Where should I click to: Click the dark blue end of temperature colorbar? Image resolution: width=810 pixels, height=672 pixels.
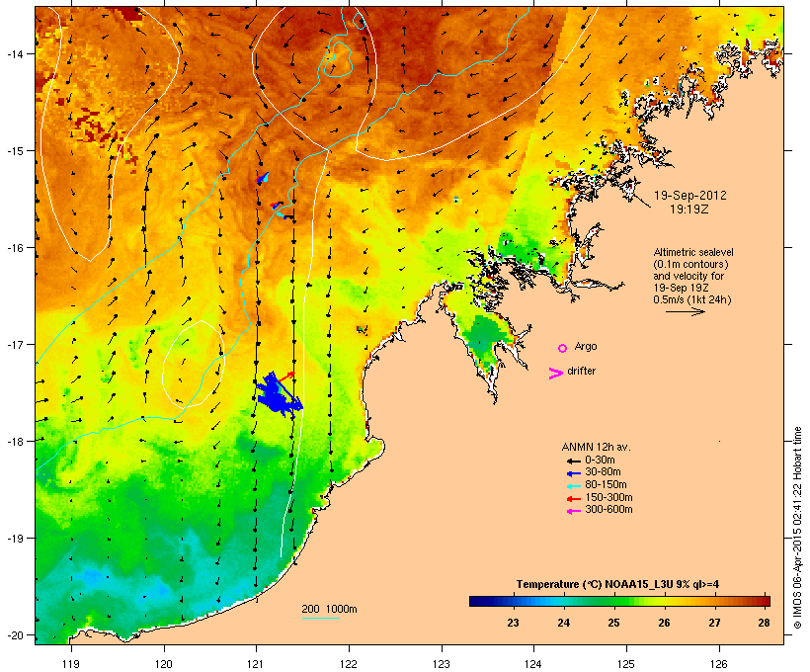point(478,601)
